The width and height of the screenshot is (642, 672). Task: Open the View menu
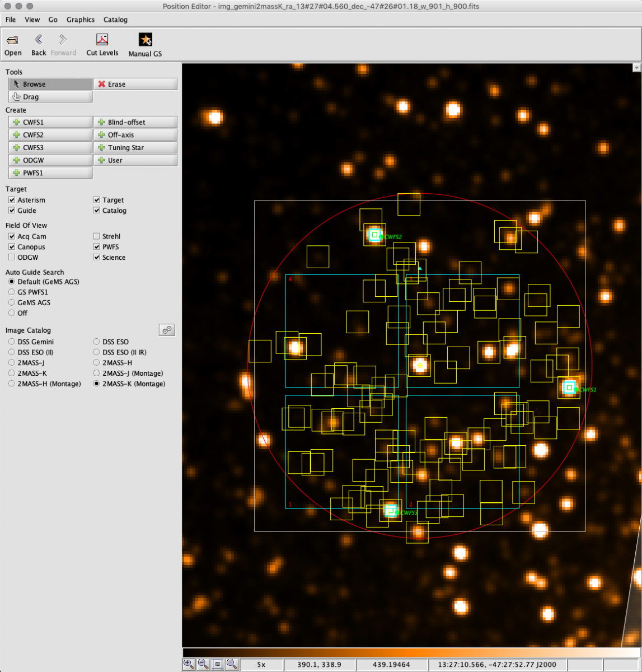tap(32, 20)
